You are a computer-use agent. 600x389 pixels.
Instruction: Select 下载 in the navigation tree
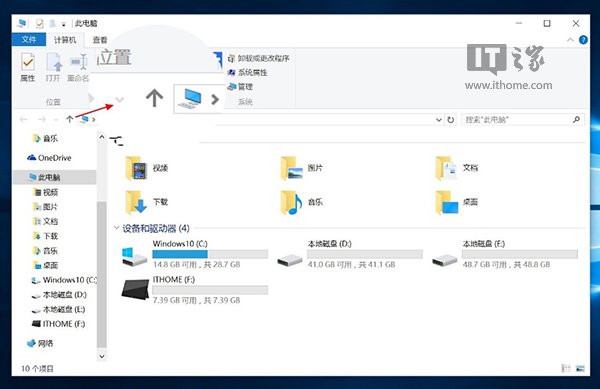pos(46,236)
